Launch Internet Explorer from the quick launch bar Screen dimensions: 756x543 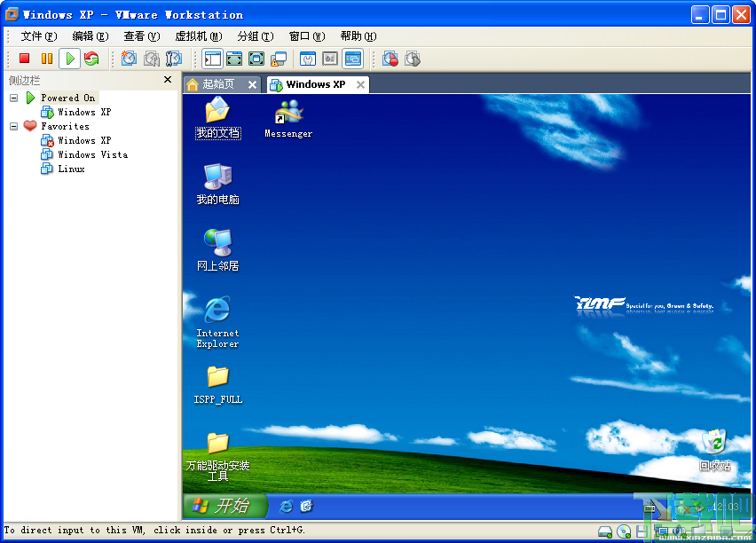click(x=287, y=507)
